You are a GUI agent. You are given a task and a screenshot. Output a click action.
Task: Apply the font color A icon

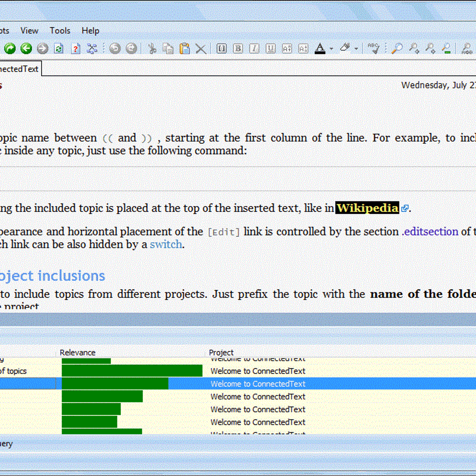[320, 48]
